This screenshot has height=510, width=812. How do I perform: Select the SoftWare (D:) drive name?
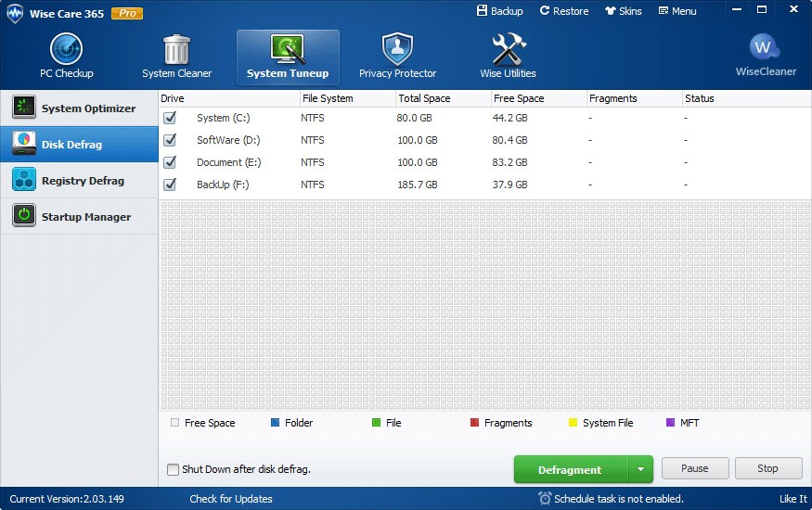click(228, 140)
